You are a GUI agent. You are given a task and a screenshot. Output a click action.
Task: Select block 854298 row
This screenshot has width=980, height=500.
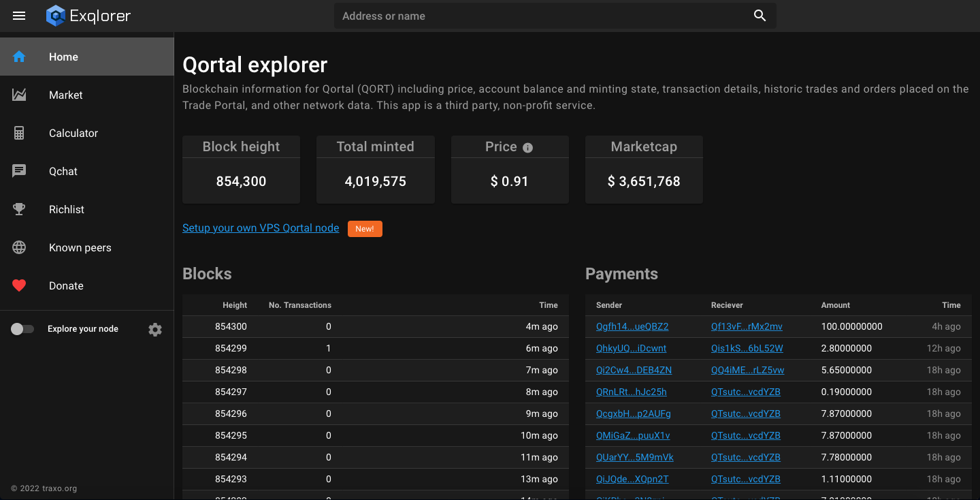[376, 370]
